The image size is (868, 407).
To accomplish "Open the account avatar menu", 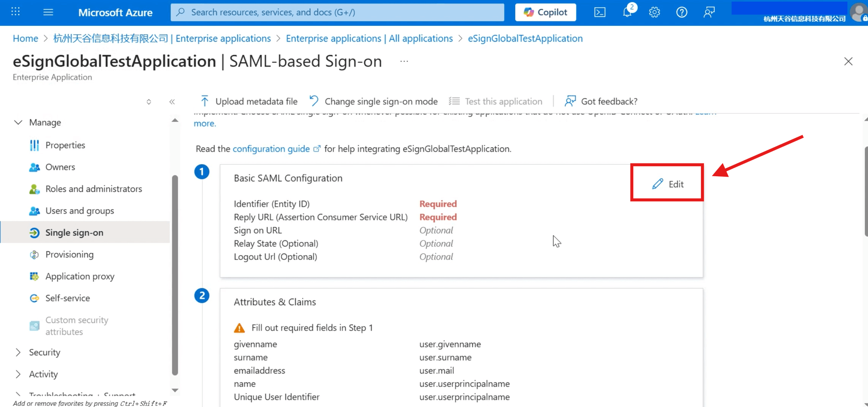I will click(858, 12).
